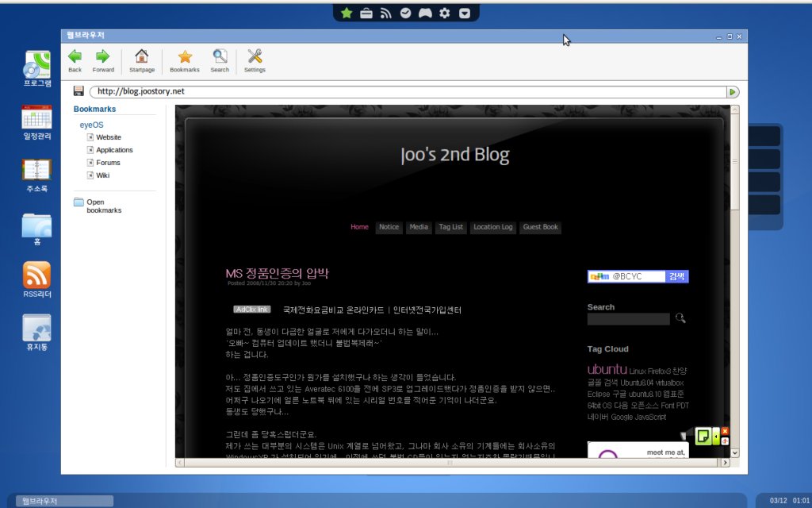Image resolution: width=812 pixels, height=508 pixels.
Task: Click the 국제전화요금비교 ad link
Action: [x=312, y=310]
